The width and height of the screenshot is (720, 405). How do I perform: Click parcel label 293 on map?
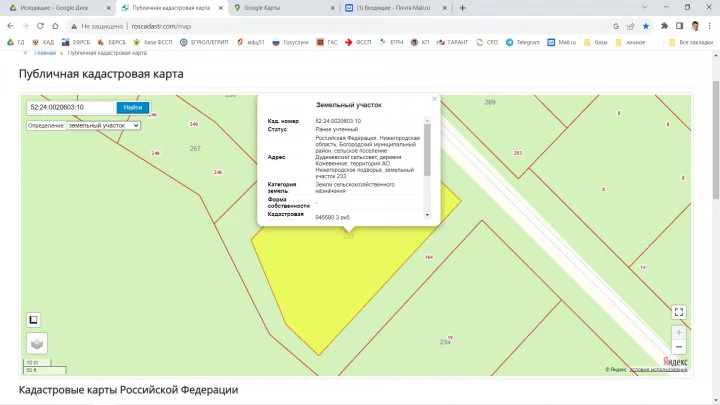518,153
